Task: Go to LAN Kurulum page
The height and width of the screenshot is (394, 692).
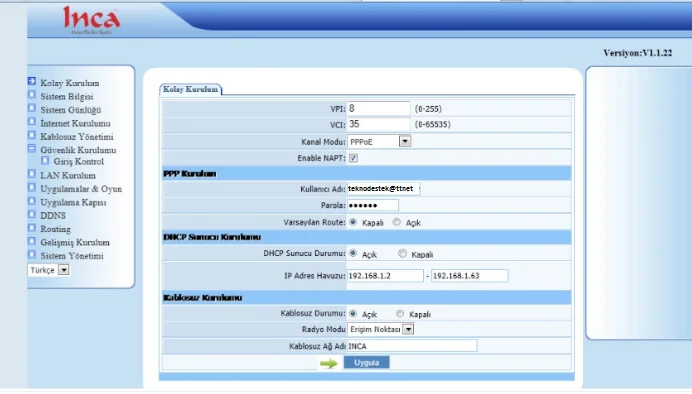Action: [x=68, y=176]
